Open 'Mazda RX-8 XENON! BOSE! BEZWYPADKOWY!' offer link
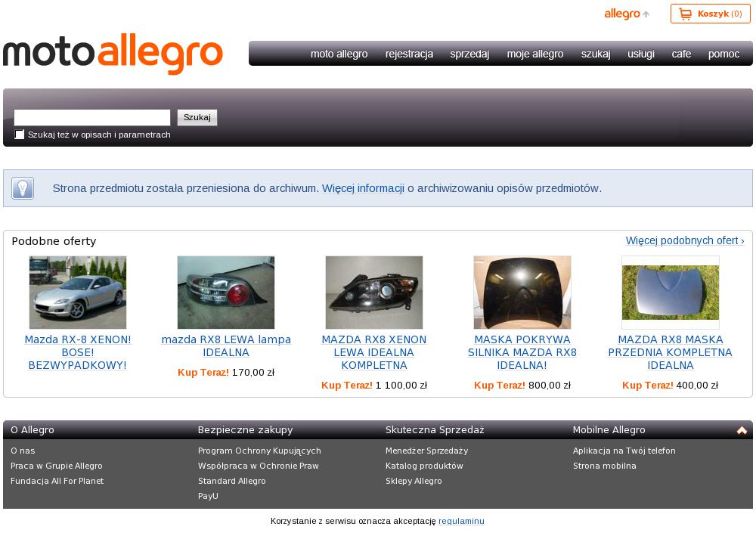 coord(78,352)
